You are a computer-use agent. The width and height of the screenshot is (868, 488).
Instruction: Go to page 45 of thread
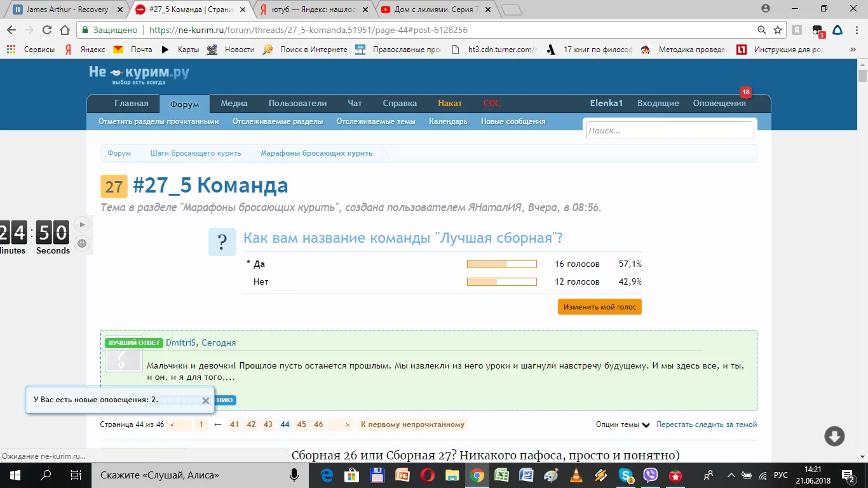(301, 424)
